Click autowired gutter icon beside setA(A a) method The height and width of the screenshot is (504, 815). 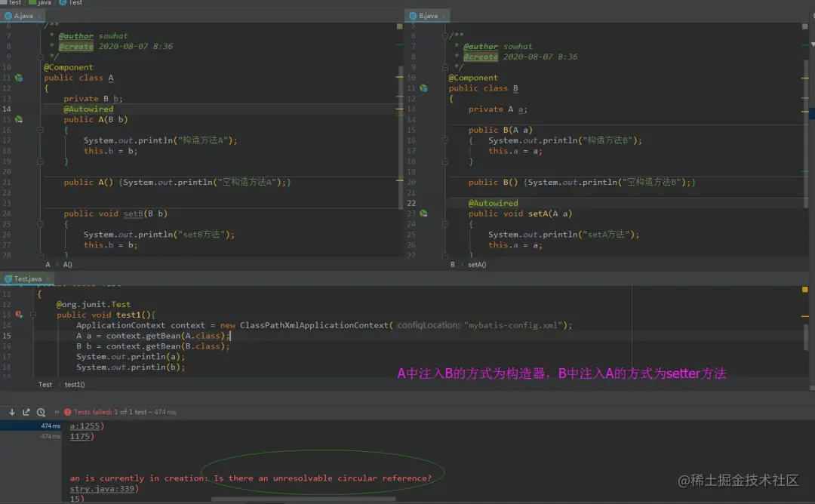tap(423, 214)
